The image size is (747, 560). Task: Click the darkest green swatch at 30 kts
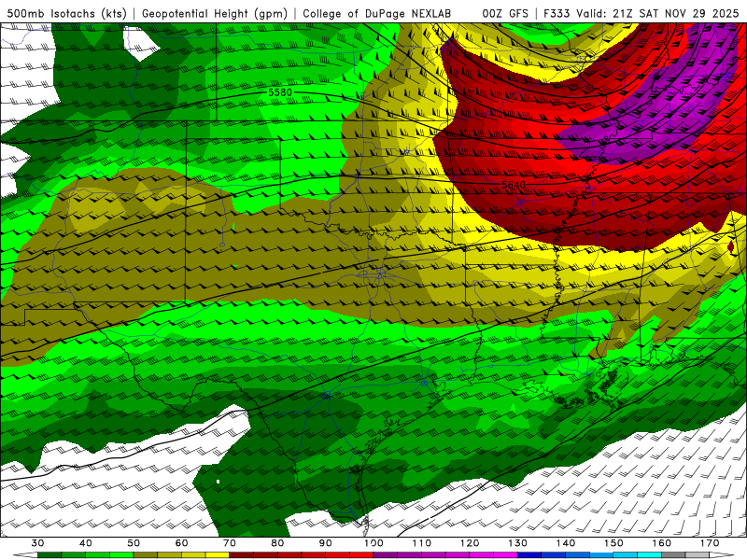click(x=49, y=555)
